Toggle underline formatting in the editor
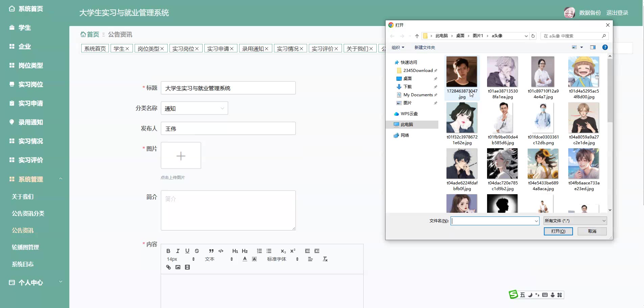Image resolution: width=644 pixels, height=308 pixels. tap(187, 251)
